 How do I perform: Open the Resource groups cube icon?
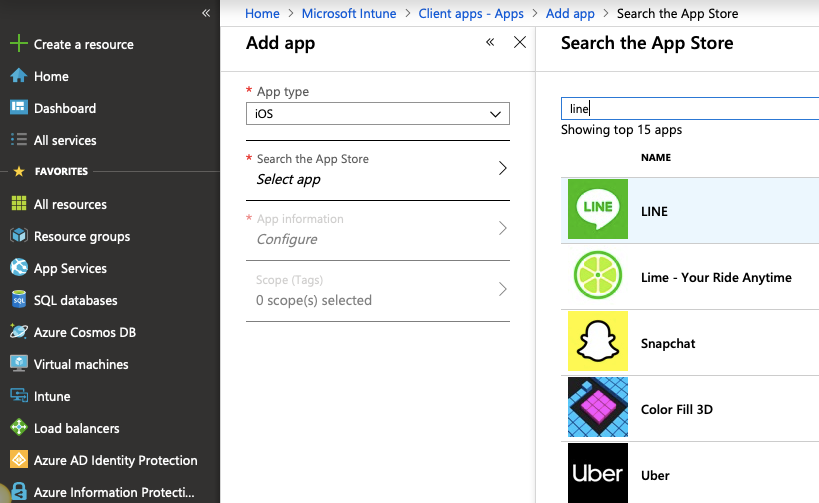pos(18,236)
